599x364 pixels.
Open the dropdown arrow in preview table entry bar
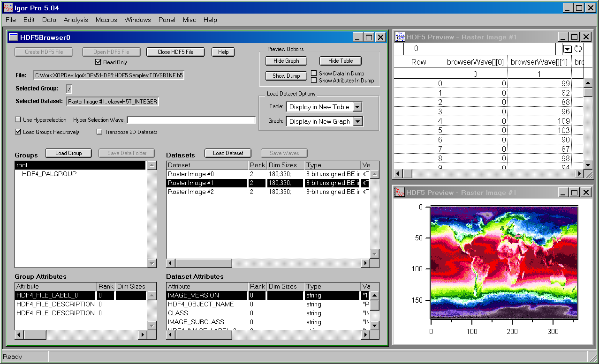pos(567,49)
